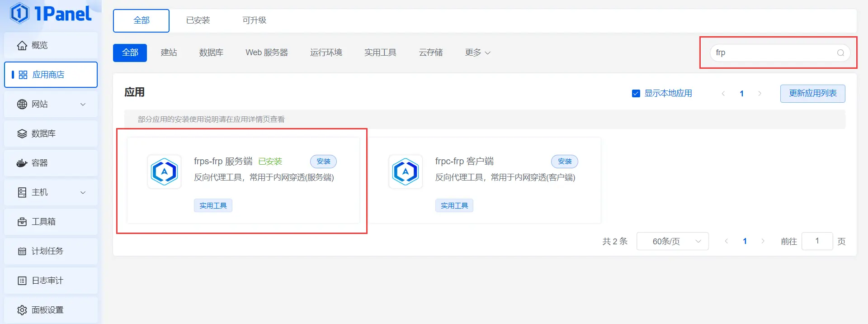Click the frps-frp 服务端 app title
Screen dimensions: 868x324
[223, 162]
